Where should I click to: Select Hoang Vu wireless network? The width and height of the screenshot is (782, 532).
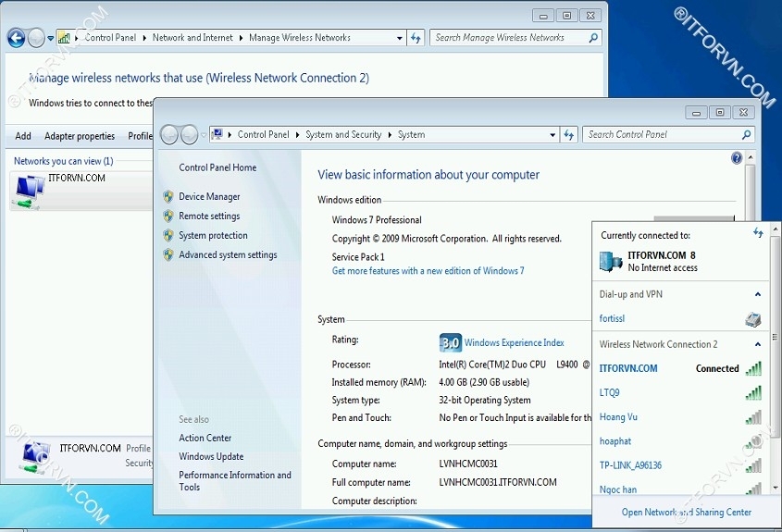click(x=681, y=417)
